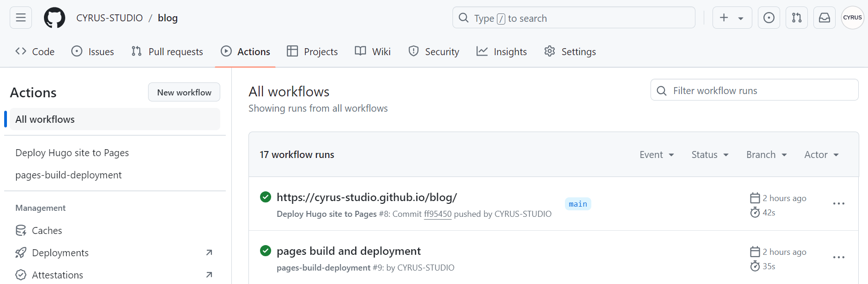The width and height of the screenshot is (868, 284).
Task: Click the GitHub logo icon
Action: [x=55, y=18]
